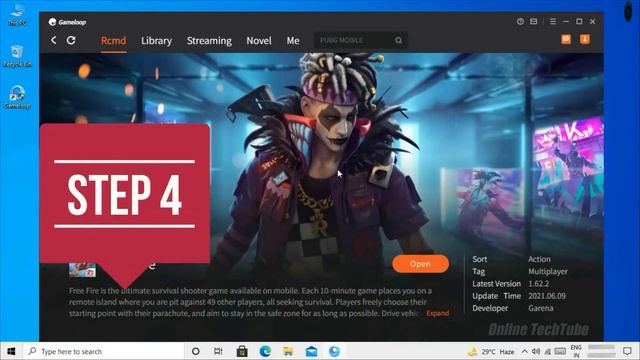Open the volume speaker icon
640x360 pixels.
(536, 351)
